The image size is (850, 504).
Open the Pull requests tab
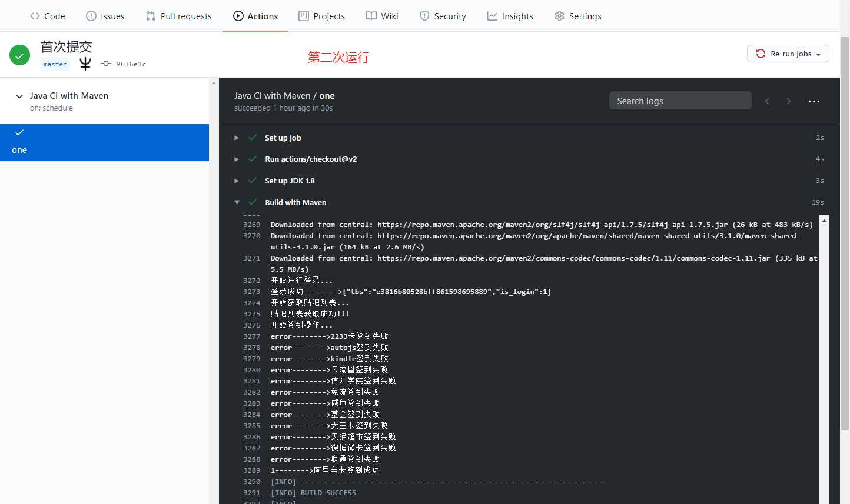pos(178,16)
